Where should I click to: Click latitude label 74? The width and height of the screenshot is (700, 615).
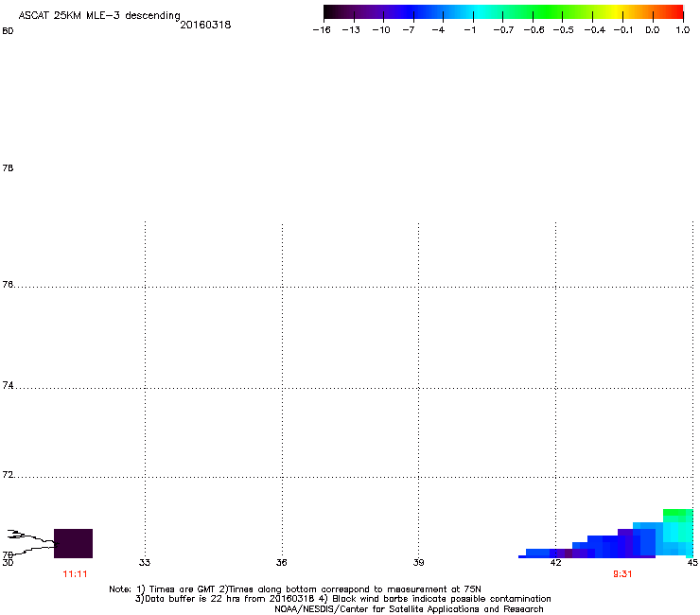click(x=8, y=385)
